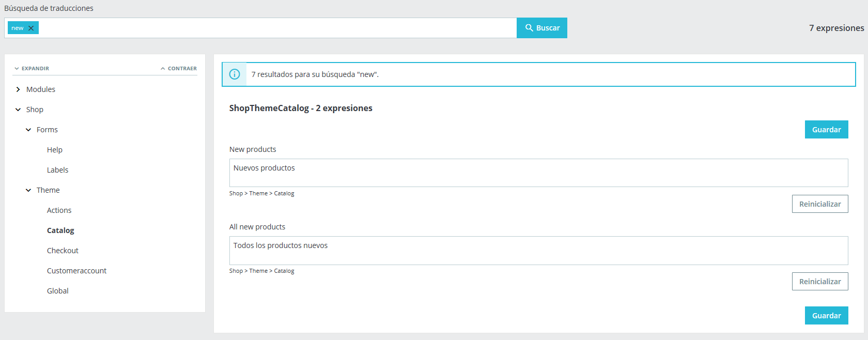Click the Buscar search button
Viewport: 868px width, 340px height.
point(542,28)
